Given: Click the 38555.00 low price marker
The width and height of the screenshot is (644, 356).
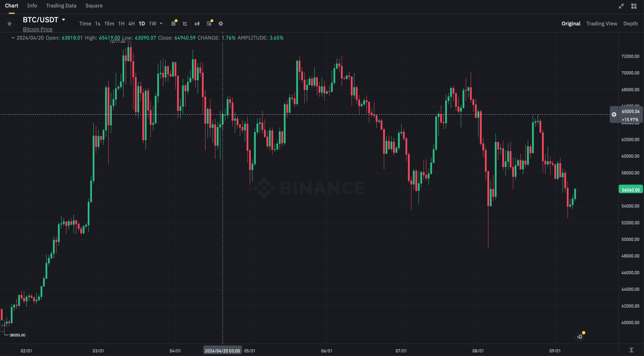Looking at the screenshot, I should (17, 335).
